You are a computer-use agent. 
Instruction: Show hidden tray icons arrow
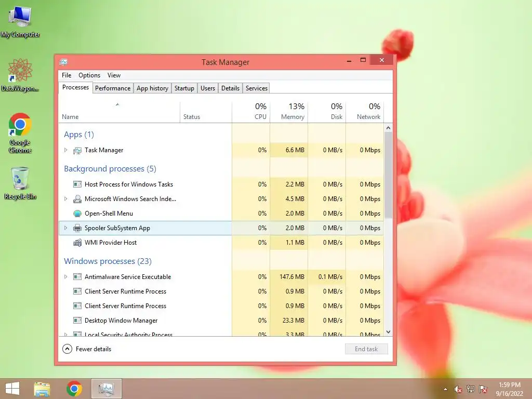pyautogui.click(x=445, y=389)
